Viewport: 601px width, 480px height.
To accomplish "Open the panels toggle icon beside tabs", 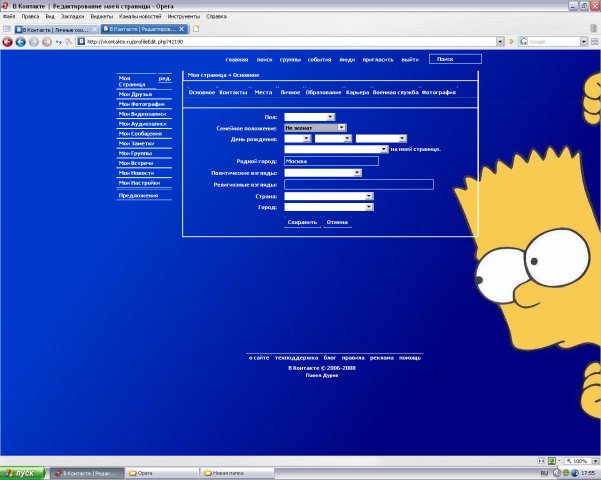I will [x=7, y=29].
